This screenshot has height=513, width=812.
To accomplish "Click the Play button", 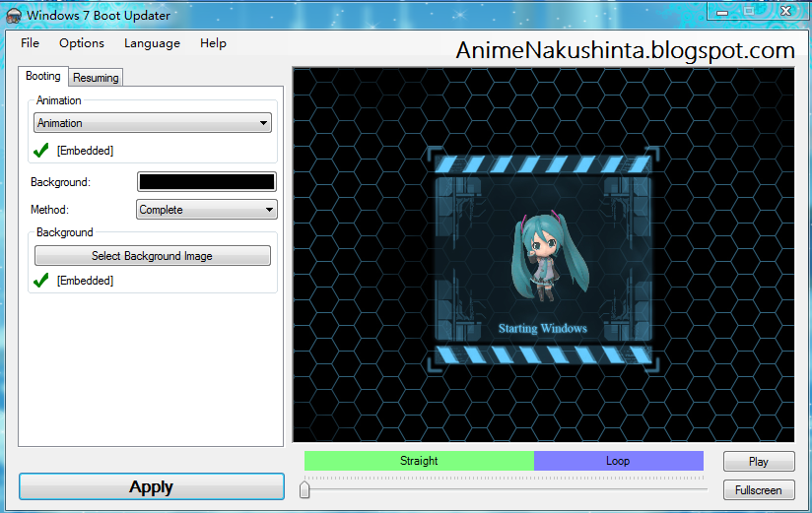I will pos(759,462).
